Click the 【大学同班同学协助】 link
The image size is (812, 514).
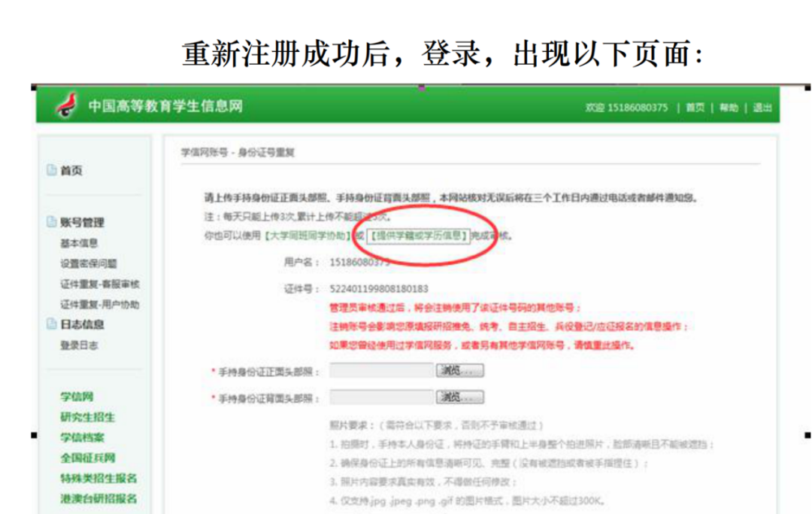(x=308, y=236)
